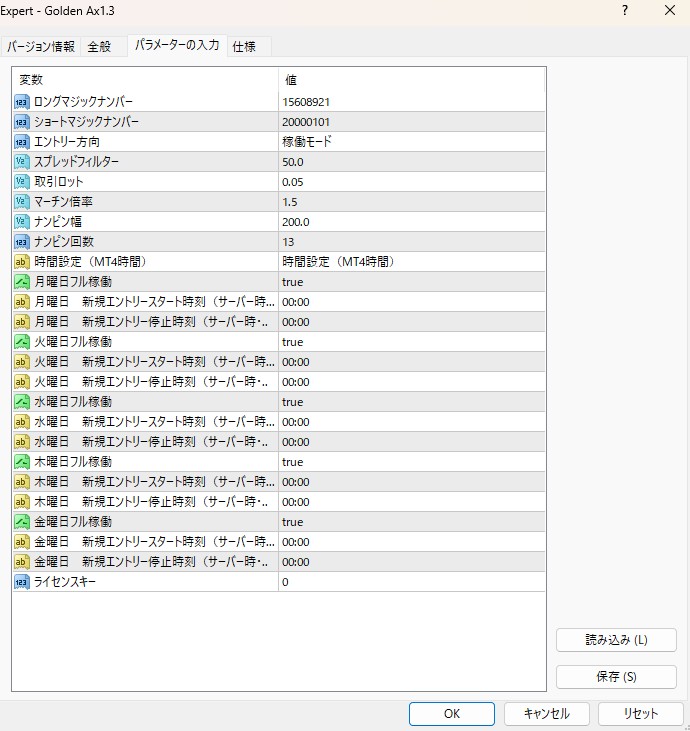690x731 pixels.
Task: Click the integer icon beside ライセンスキー
Action: 21,582
